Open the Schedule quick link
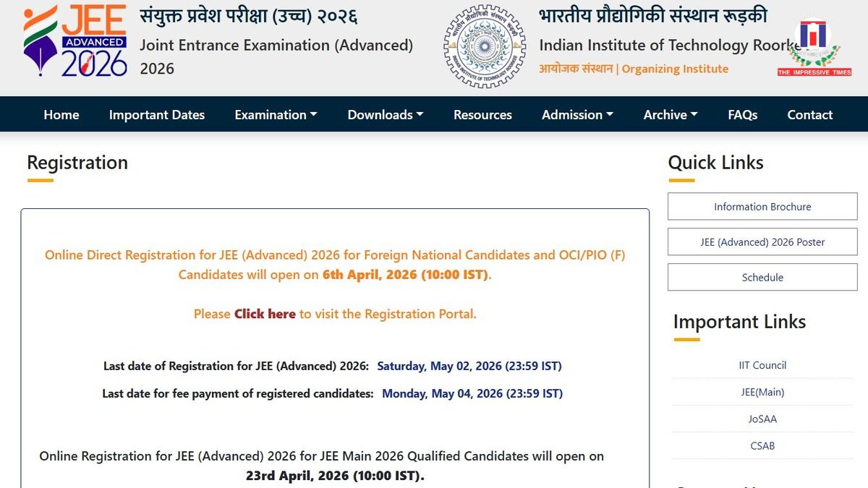 761,277
